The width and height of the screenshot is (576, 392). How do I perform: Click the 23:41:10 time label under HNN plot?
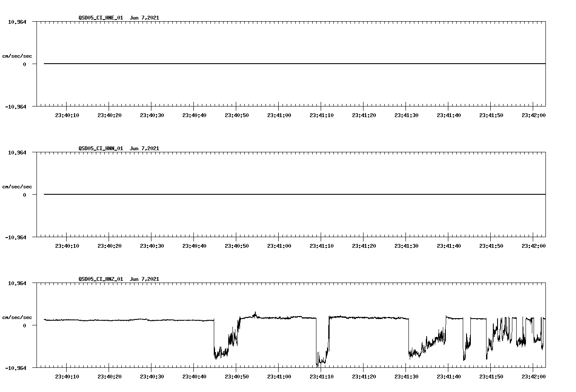click(x=322, y=246)
